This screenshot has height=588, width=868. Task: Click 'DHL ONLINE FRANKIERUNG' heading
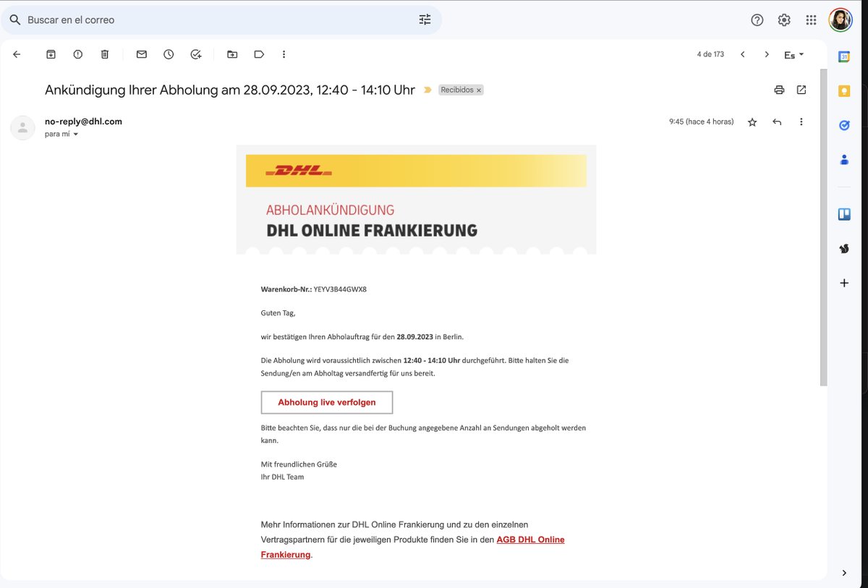372,231
